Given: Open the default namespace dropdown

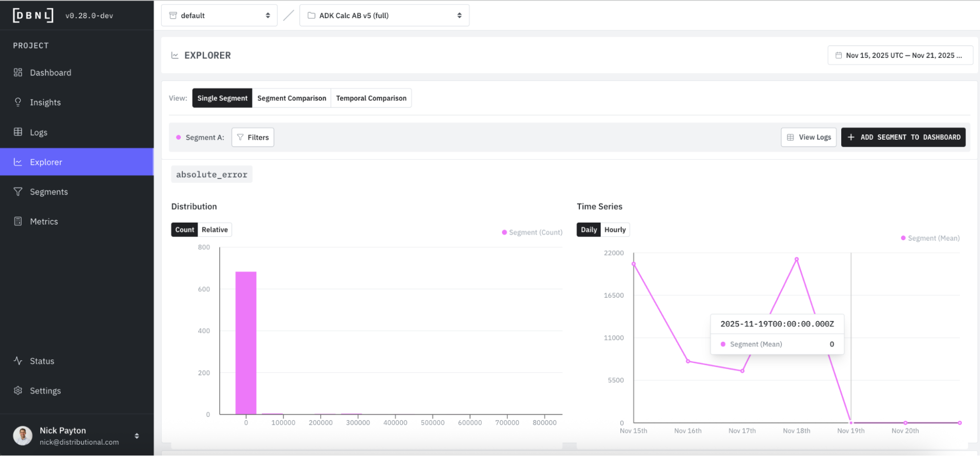Looking at the screenshot, I should tap(219, 16).
